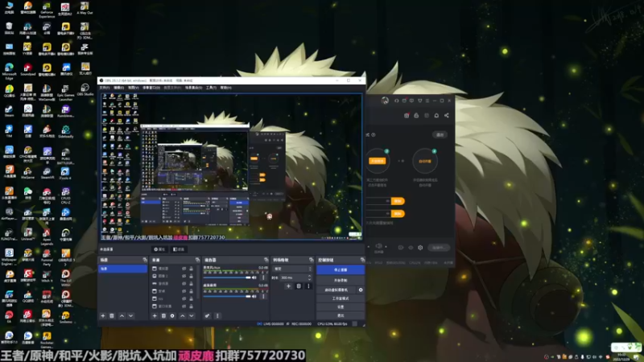
Task: Open 桌面音频 channel three-dot menu
Action: [x=263, y=296]
